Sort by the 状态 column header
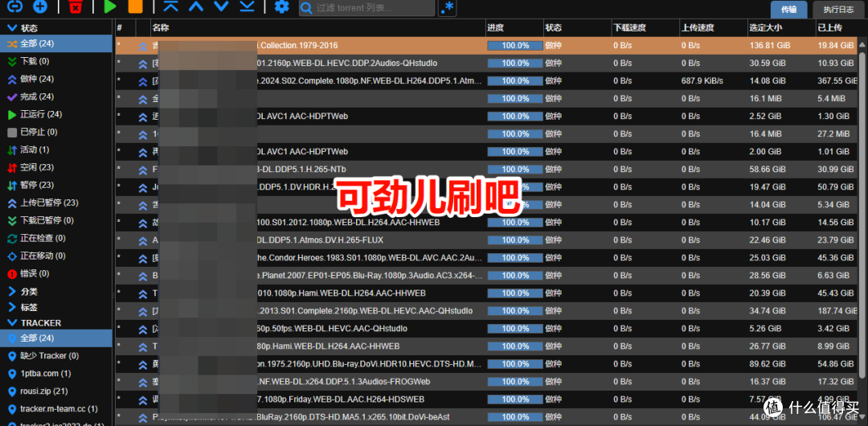 pyautogui.click(x=577, y=27)
